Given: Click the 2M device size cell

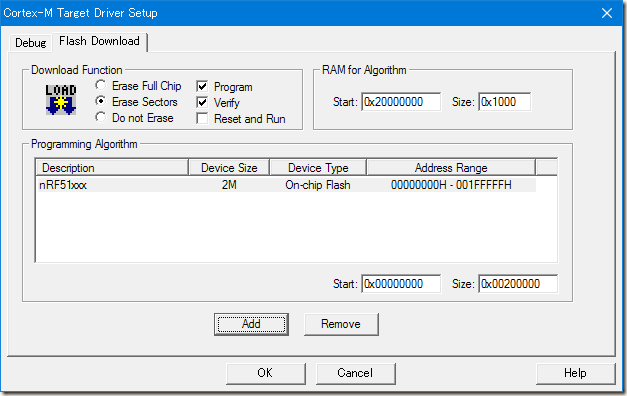Looking at the screenshot, I should pos(229,185).
